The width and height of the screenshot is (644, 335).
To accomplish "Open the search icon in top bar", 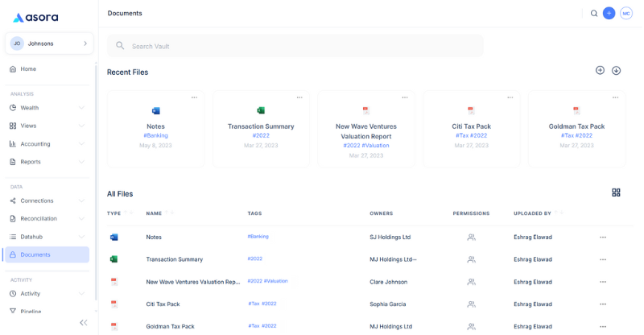I will coord(594,14).
